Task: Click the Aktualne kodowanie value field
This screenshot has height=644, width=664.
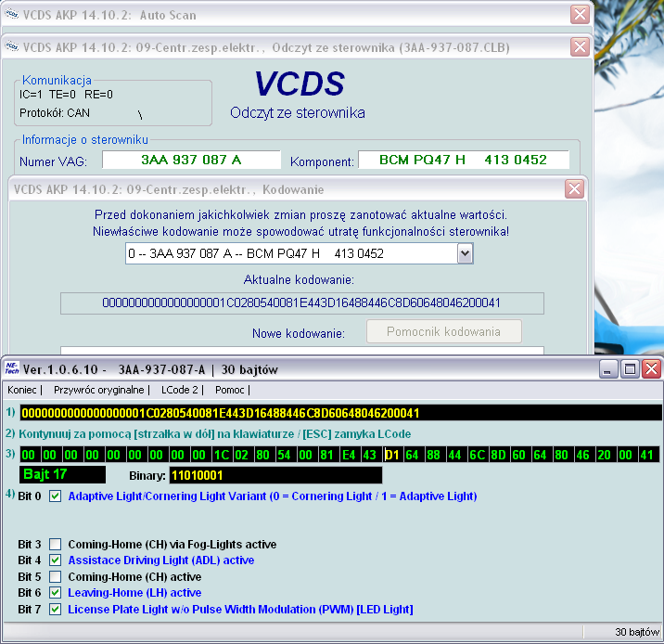Action: click(x=302, y=303)
